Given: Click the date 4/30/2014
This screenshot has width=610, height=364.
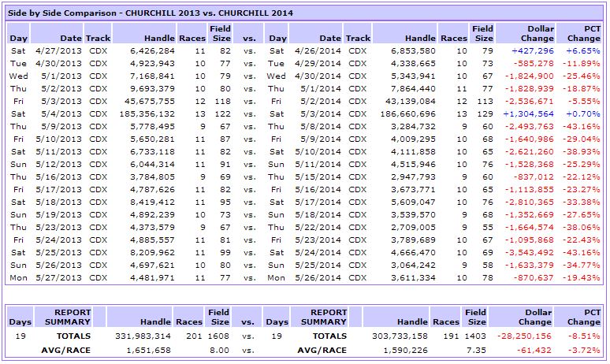Looking at the screenshot, I should click(318, 76).
